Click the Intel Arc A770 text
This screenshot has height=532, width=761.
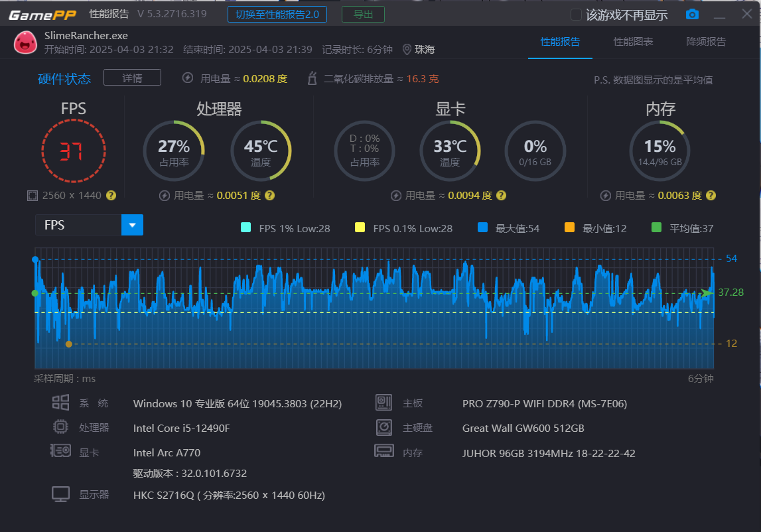(167, 453)
